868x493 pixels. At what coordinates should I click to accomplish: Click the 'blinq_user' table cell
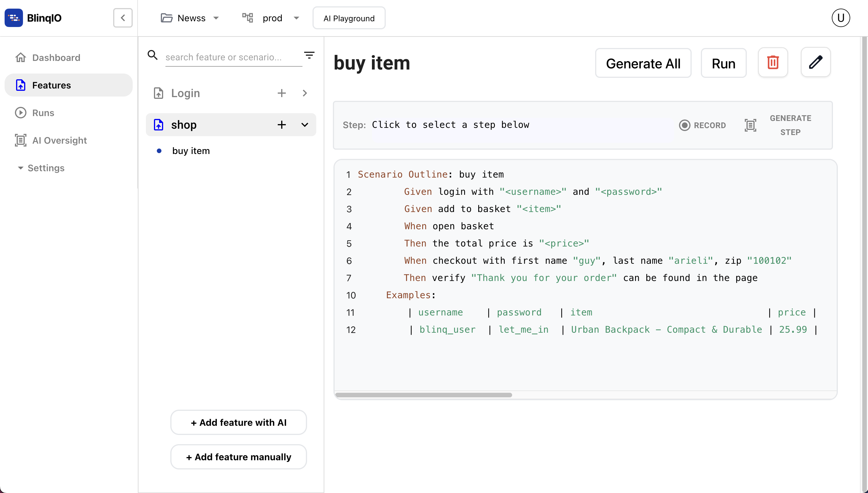pyautogui.click(x=447, y=330)
